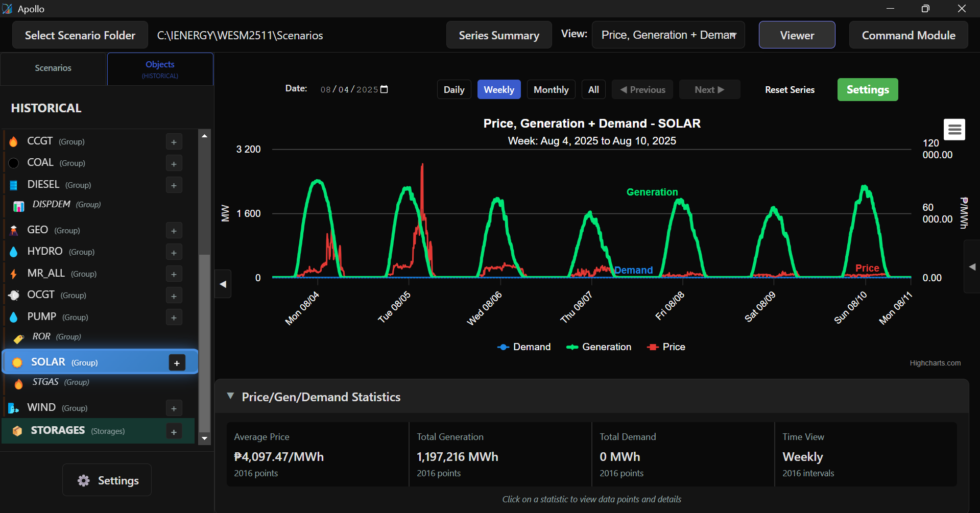
Task: Switch to the Scenarios tab
Action: pyautogui.click(x=53, y=68)
